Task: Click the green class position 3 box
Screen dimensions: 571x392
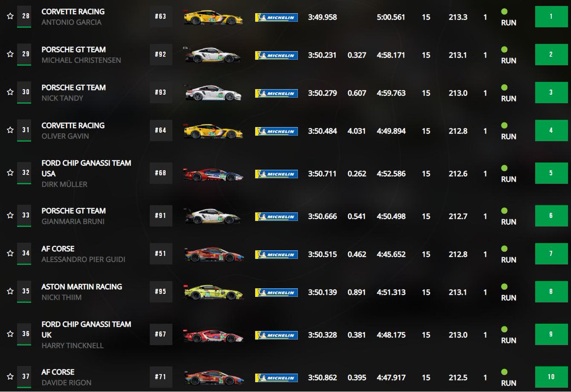Action: click(551, 92)
